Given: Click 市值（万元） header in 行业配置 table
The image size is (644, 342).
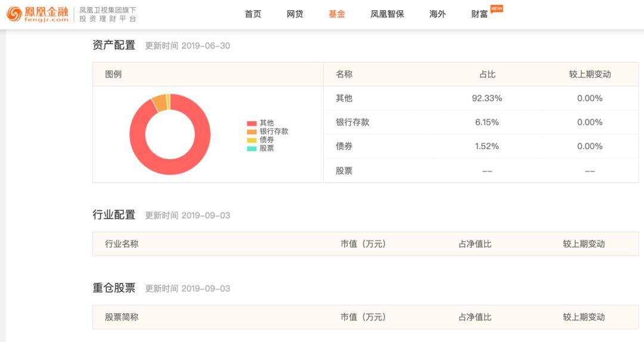Looking at the screenshot, I should (363, 244).
